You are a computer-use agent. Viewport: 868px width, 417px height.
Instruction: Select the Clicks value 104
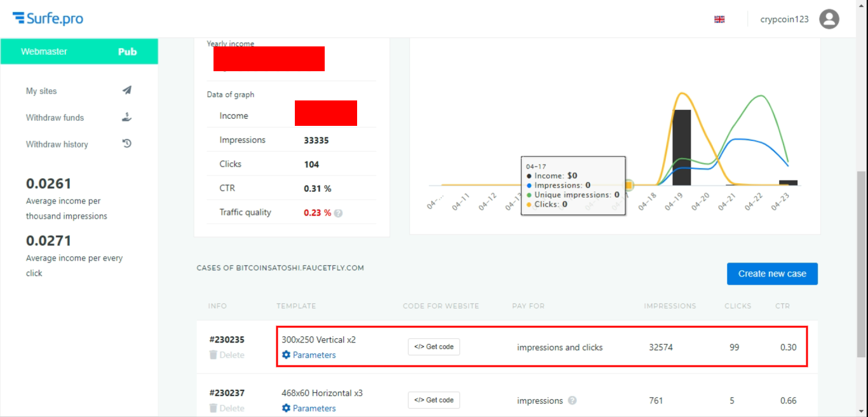311,165
